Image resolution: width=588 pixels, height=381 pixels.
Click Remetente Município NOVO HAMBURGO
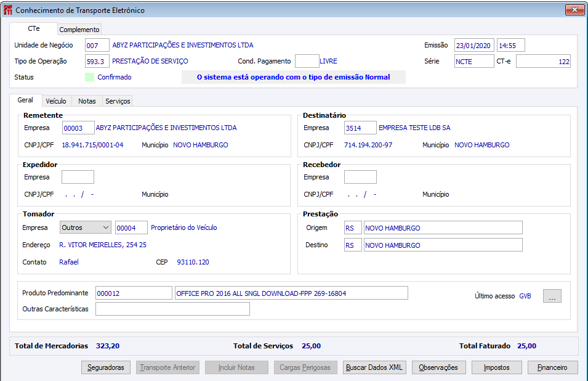(201, 145)
